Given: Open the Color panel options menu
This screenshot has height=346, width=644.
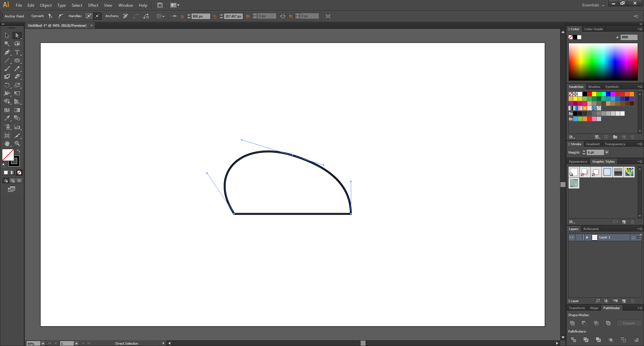Looking at the screenshot, I should [640, 29].
